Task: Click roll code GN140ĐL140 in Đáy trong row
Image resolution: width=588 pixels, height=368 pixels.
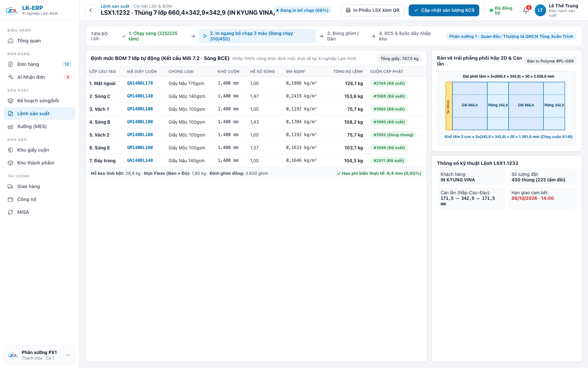Action: tap(140, 161)
